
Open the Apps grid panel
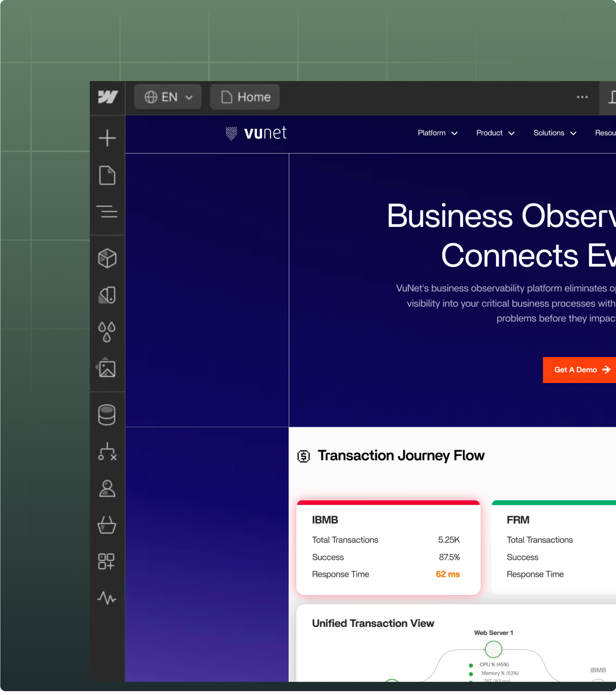pyautogui.click(x=107, y=561)
